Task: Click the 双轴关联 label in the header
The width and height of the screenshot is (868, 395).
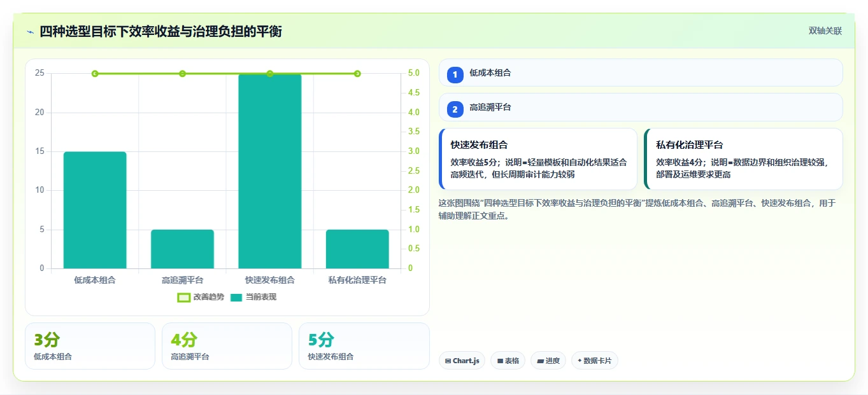Action: [x=825, y=31]
